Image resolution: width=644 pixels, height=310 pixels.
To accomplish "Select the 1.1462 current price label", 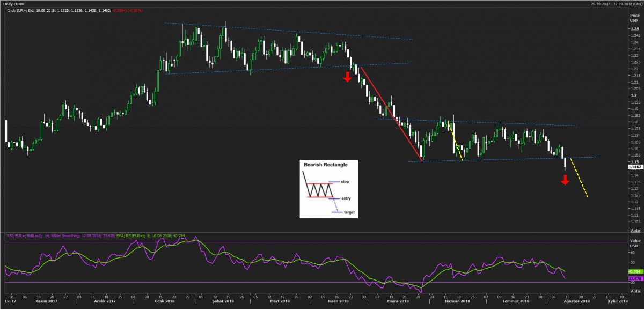I will 634,167.
